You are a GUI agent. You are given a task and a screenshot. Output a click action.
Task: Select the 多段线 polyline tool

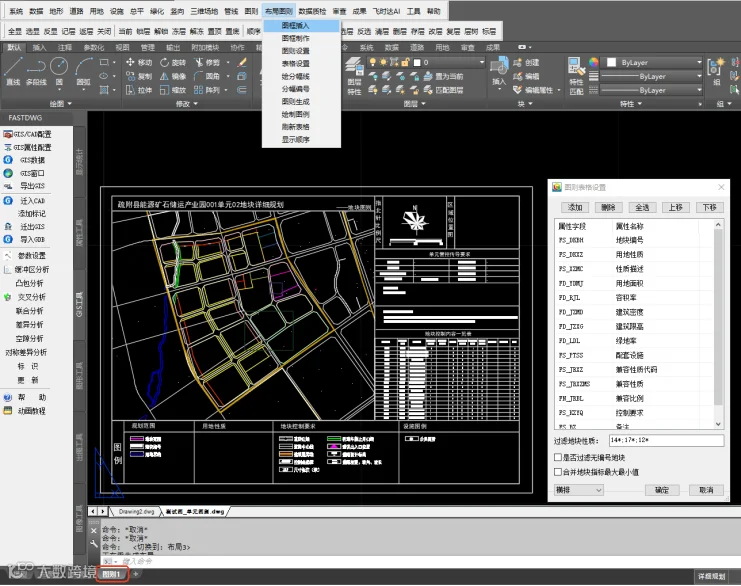point(36,71)
